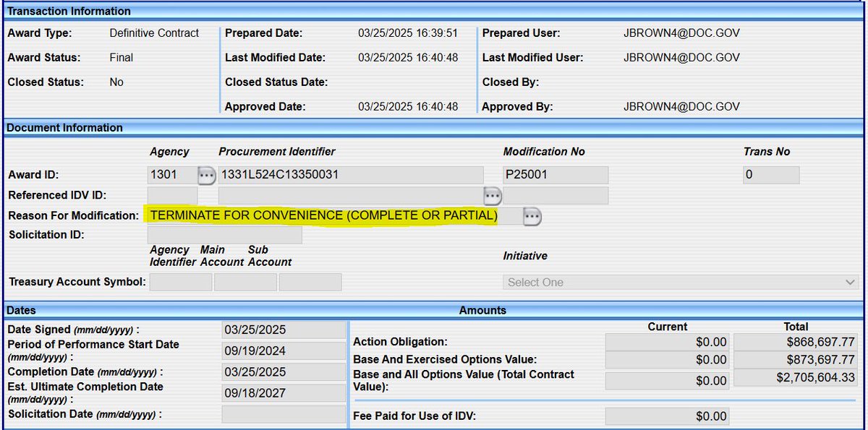Open lookup for Reason For Modification
Screen dimensions: 868x430
tap(532, 215)
